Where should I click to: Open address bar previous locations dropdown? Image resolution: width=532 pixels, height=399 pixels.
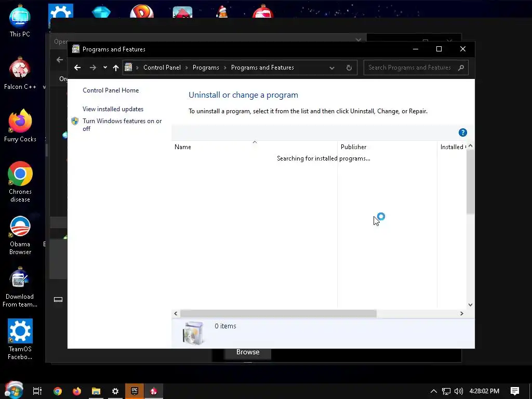[332, 68]
